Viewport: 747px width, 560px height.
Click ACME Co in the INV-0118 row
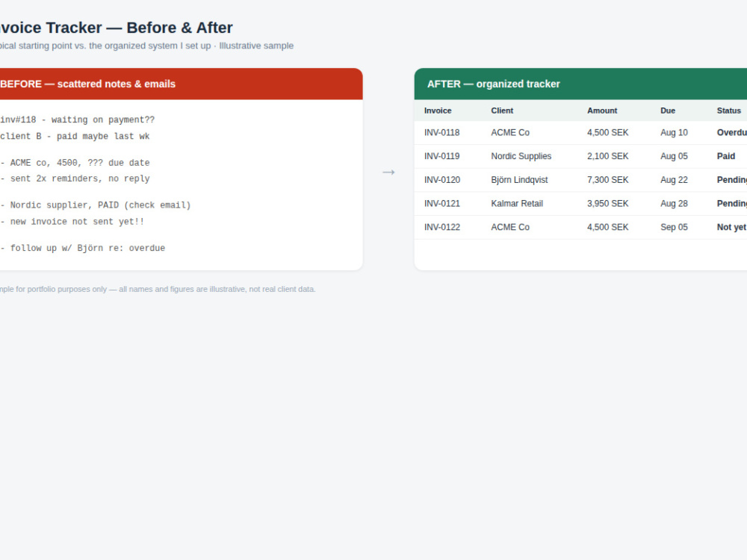tap(510, 132)
